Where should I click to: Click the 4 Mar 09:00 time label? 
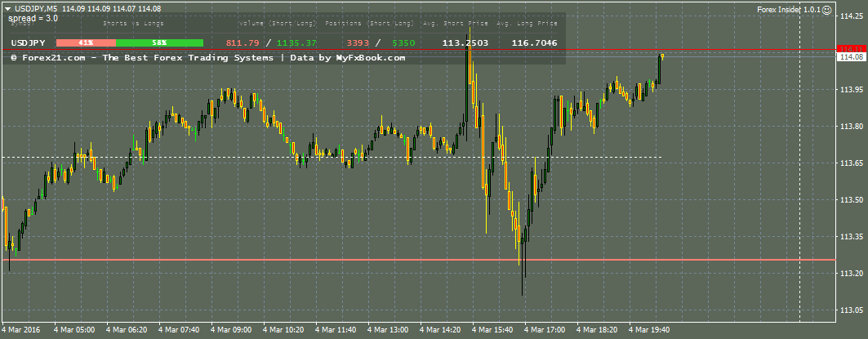(231, 330)
